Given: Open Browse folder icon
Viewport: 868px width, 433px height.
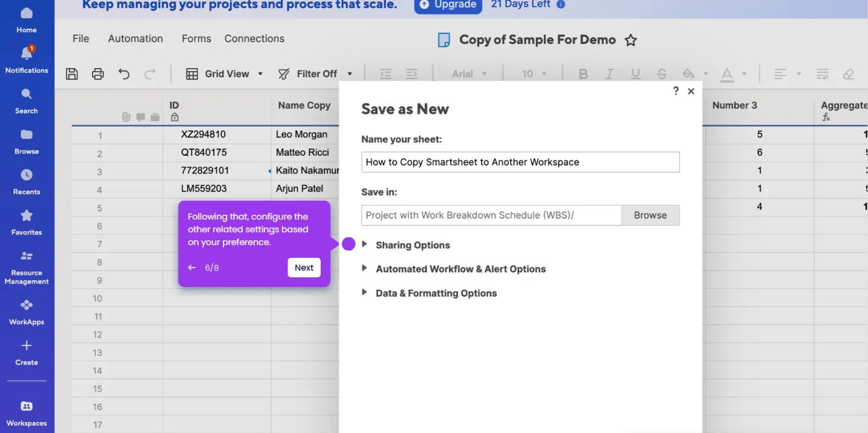Looking at the screenshot, I should (26, 134).
